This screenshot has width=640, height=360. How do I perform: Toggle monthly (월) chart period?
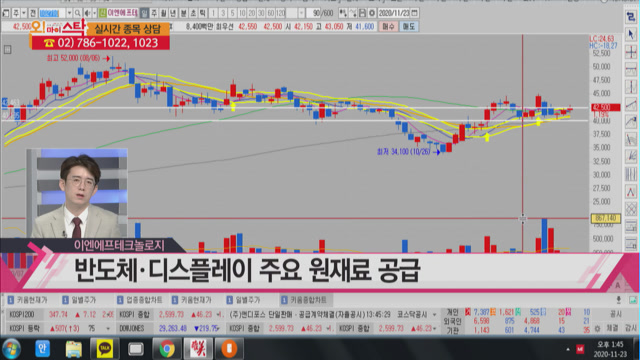(163, 13)
